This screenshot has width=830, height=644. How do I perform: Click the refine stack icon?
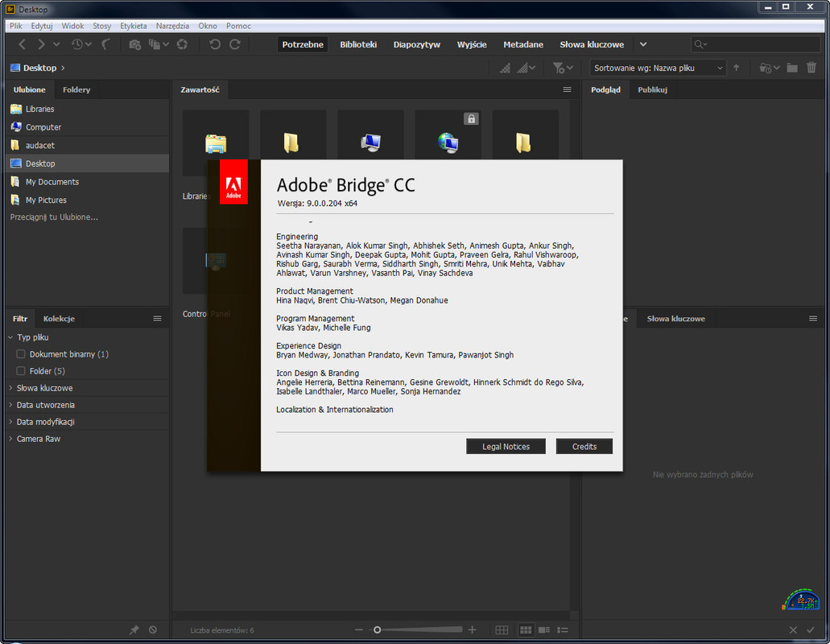[x=155, y=44]
